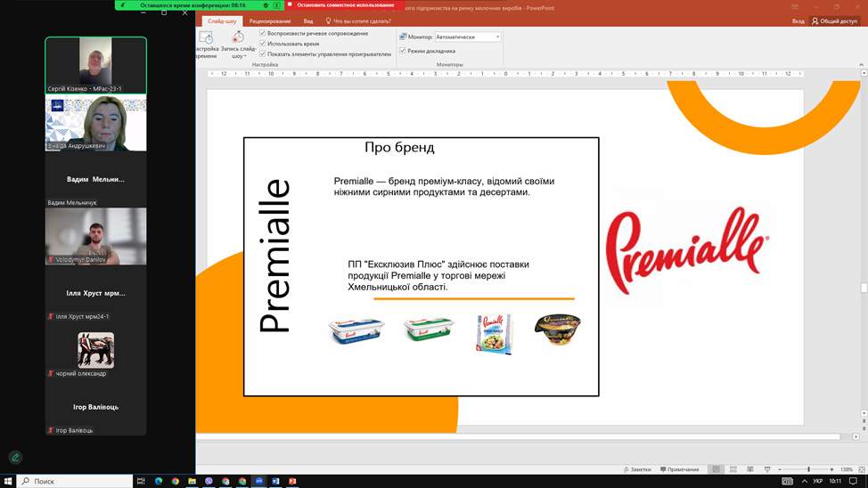Image resolution: width=868 pixels, height=488 pixels.
Task: Switch to PowerPoint in the taskbar
Action: pyautogui.click(x=292, y=481)
